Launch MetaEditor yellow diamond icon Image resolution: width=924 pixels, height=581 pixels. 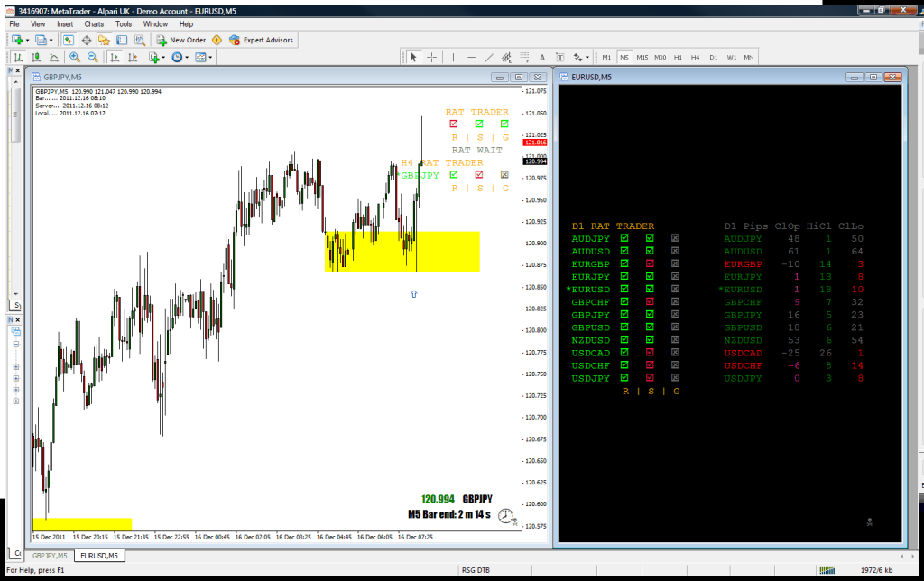tap(217, 40)
